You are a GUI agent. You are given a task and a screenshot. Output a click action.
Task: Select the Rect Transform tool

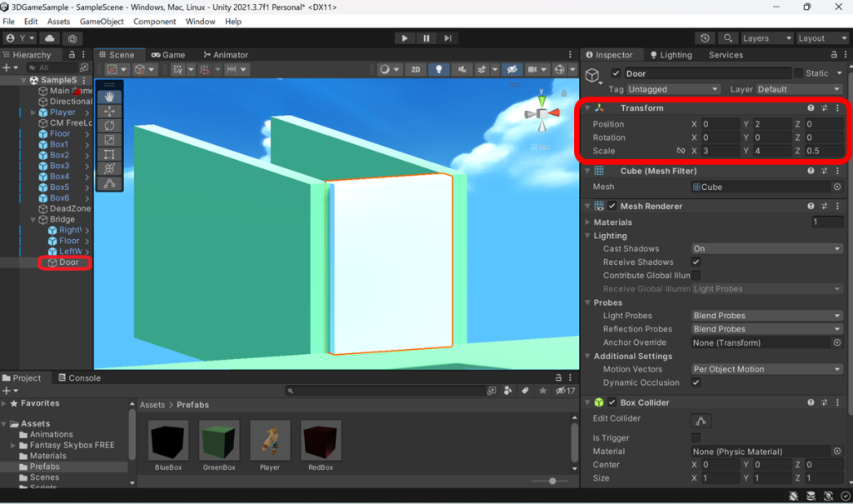(x=111, y=154)
